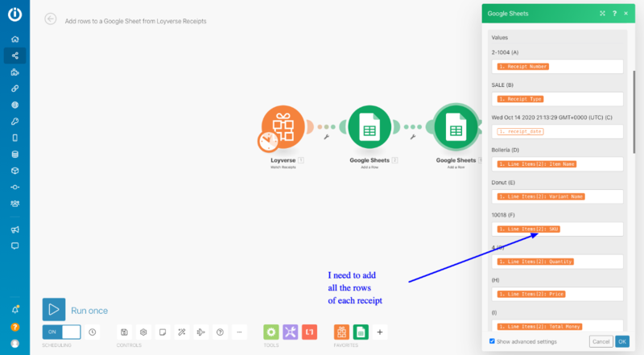The height and width of the screenshot is (355, 644).
Task: Open the red Text parser tool
Action: point(310,332)
